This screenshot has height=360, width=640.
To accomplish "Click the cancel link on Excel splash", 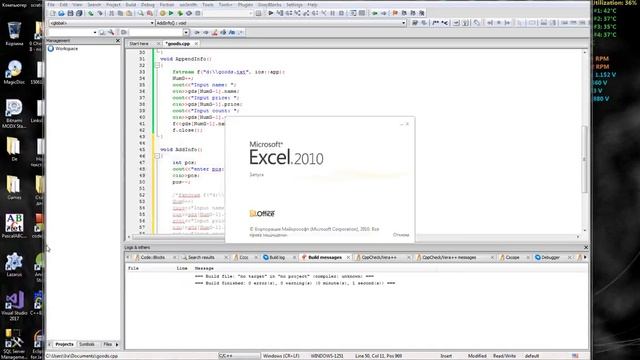I will pyautogui.click(x=401, y=235).
